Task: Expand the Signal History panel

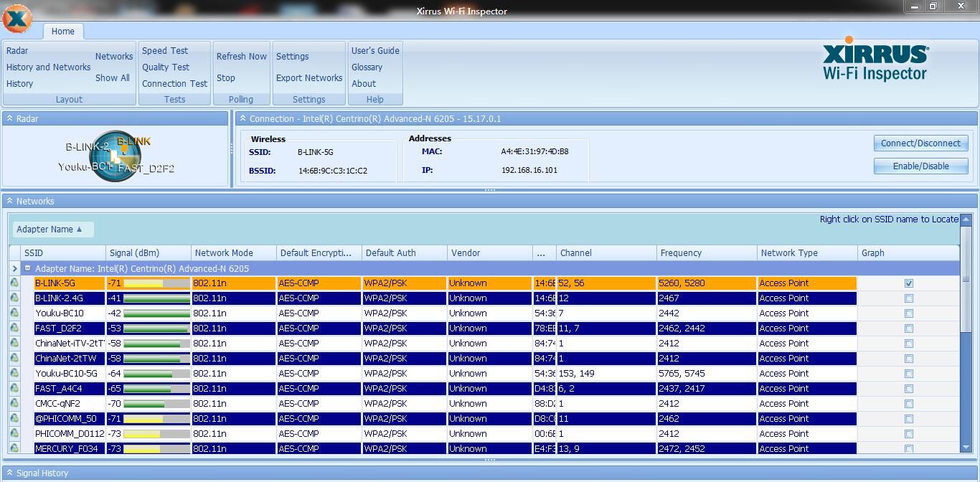Action: (10, 473)
